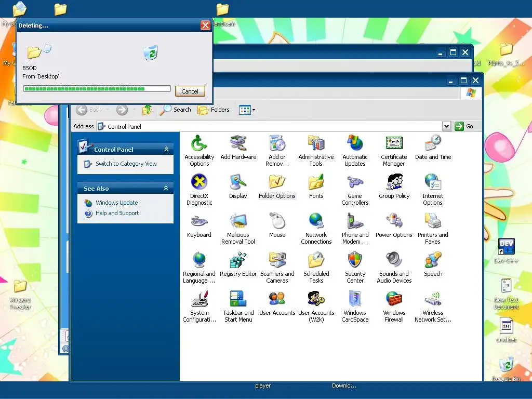Open Fonts folder icon

tap(316, 187)
